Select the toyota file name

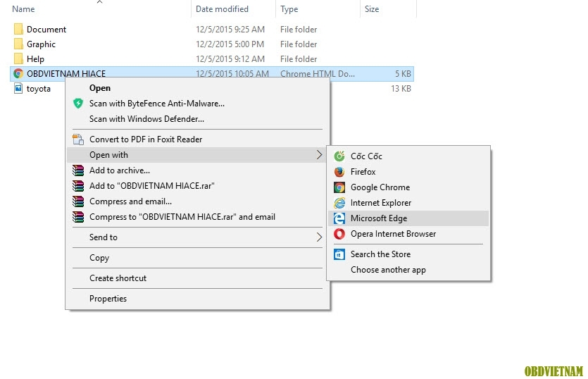(x=38, y=89)
